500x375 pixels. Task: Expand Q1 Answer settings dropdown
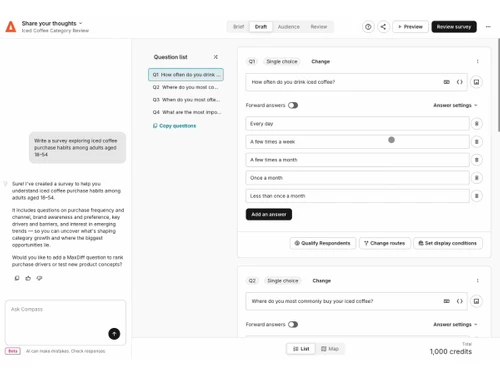[x=455, y=105]
